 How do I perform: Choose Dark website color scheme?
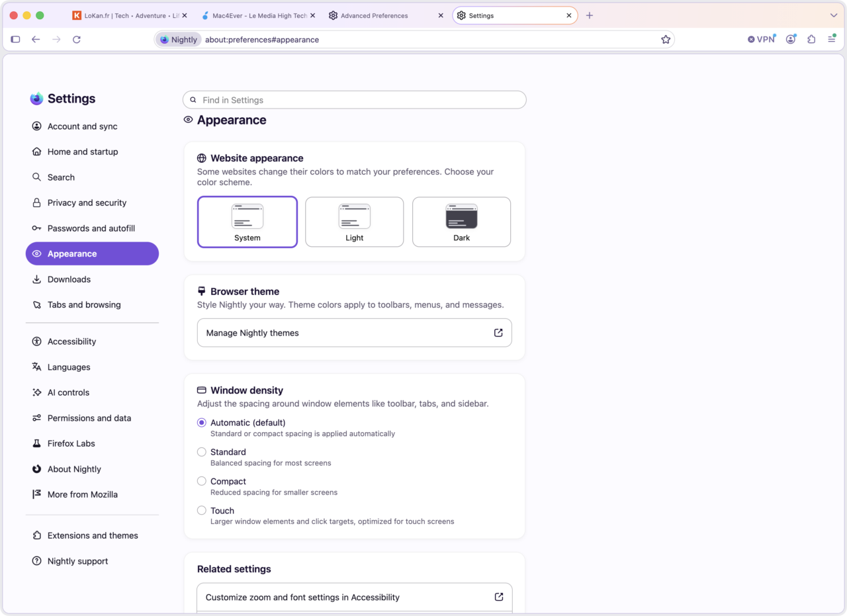pyautogui.click(x=461, y=222)
